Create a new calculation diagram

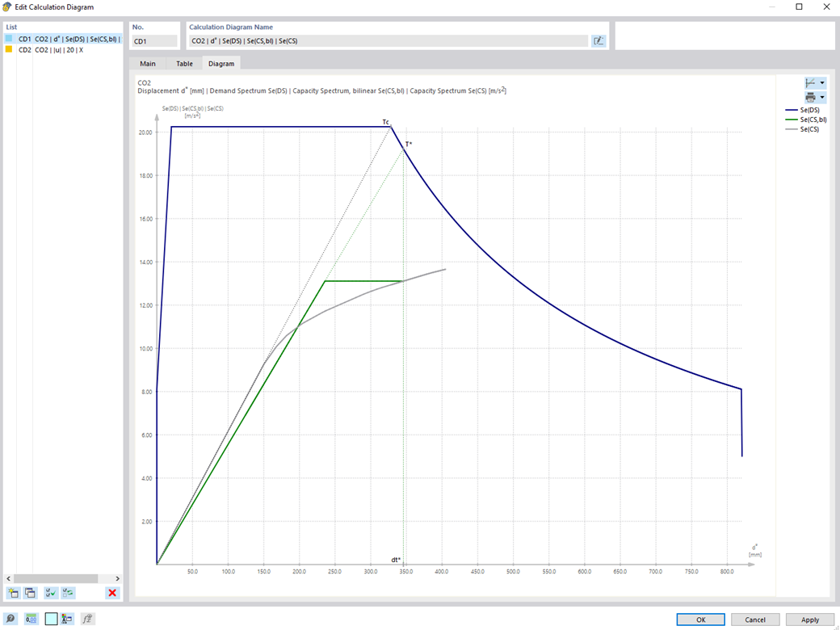[12, 593]
